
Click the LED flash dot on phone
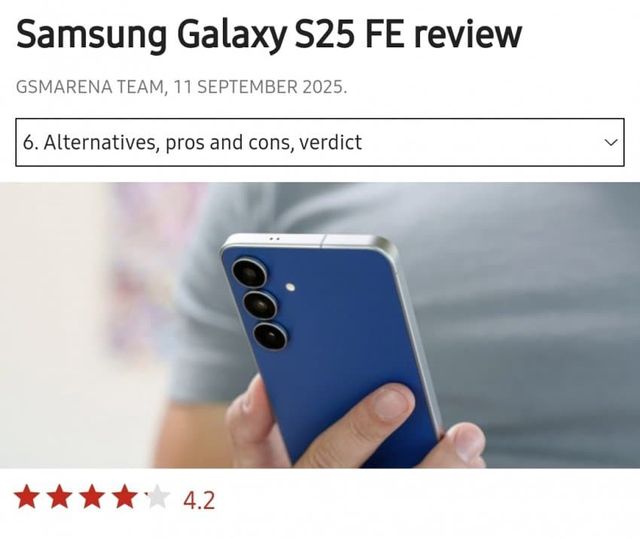coord(291,287)
